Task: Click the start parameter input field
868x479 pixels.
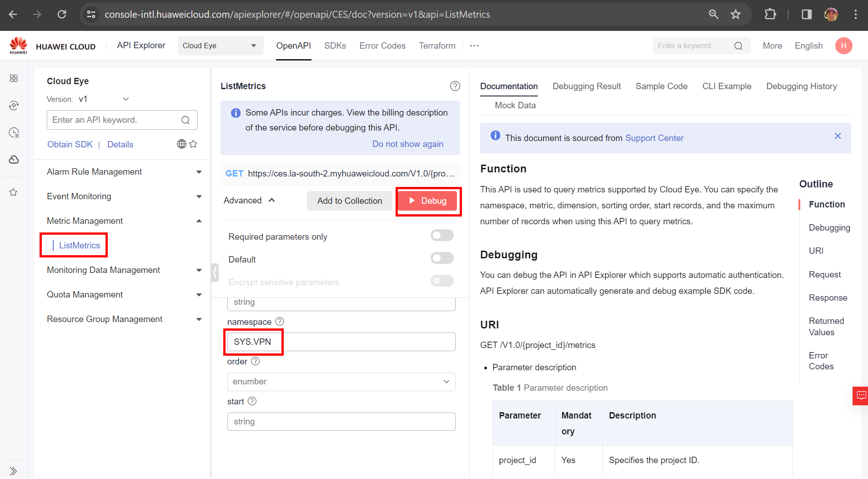Action: pos(341,422)
